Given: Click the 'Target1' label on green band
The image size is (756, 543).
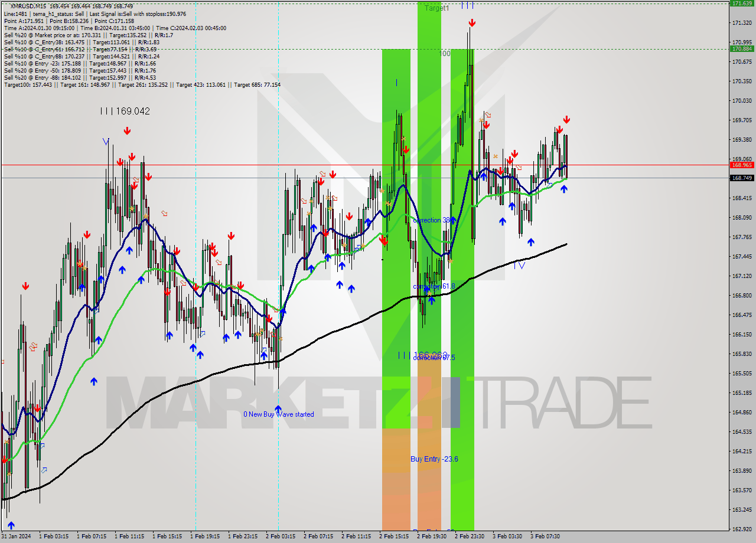Looking at the screenshot, I should point(437,8).
